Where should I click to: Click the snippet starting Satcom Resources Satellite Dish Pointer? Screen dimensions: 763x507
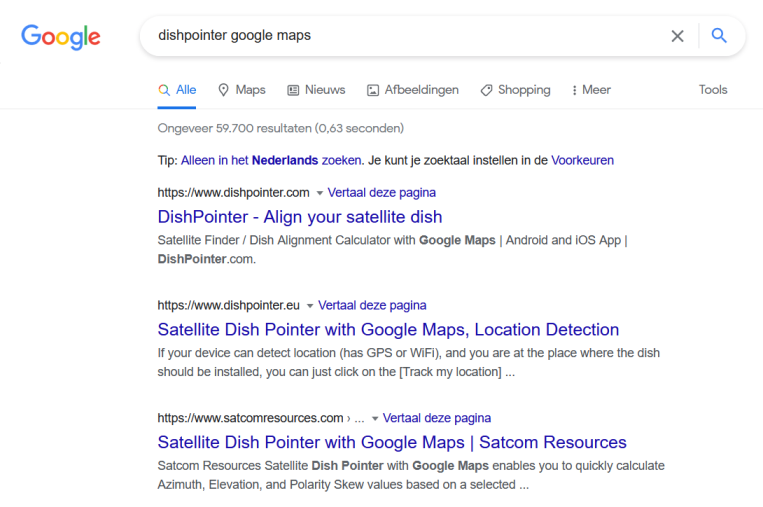[x=411, y=475]
